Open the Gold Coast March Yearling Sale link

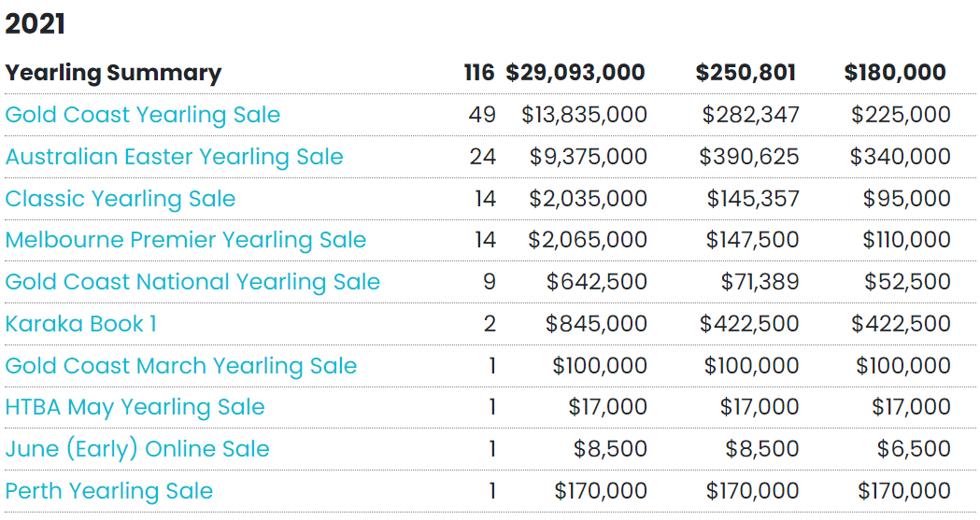[180, 366]
